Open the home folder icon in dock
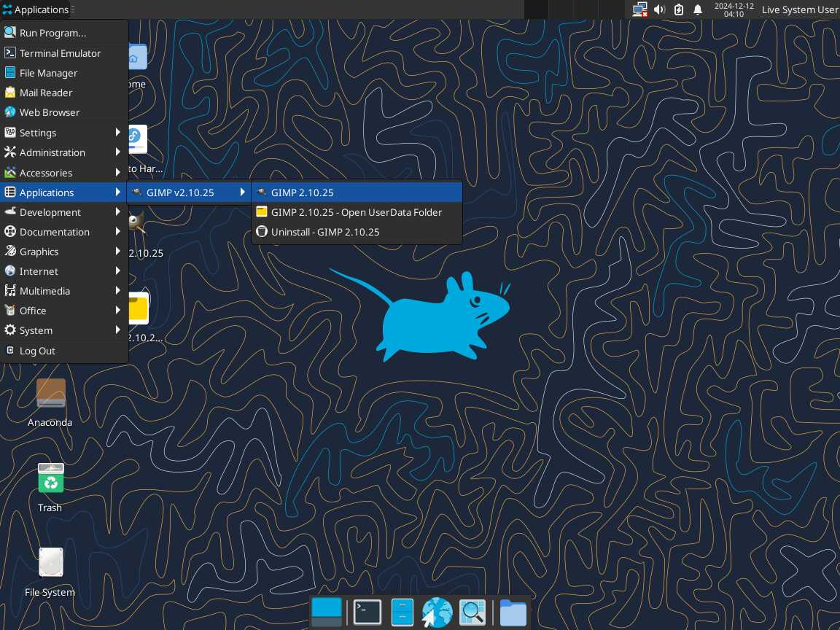The image size is (840, 630). click(x=513, y=612)
